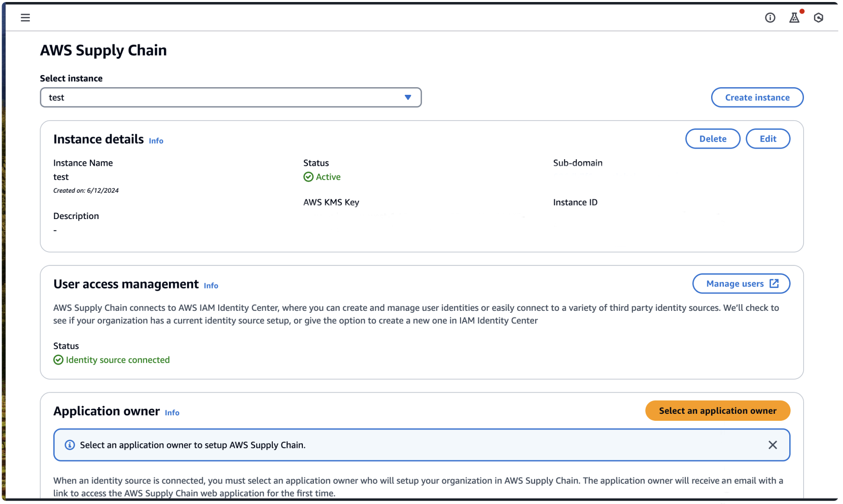Click the info circle in the application owner banner
This screenshot has width=843, height=504.
coord(69,445)
